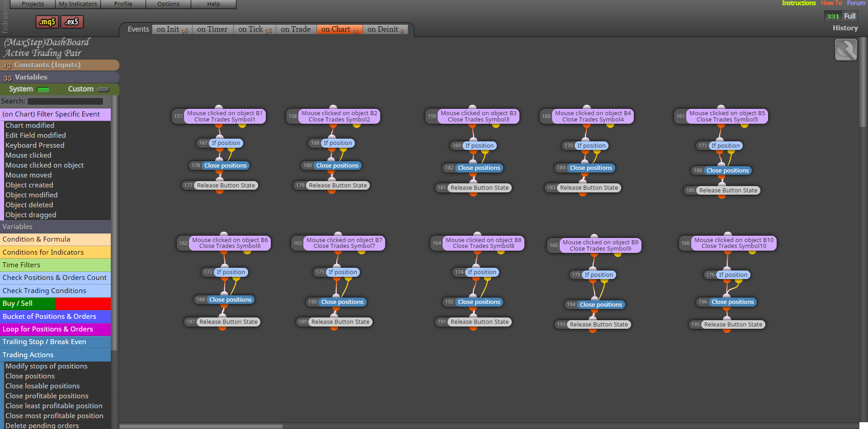Click the block search field
The width and height of the screenshot is (868, 429).
[x=66, y=102]
